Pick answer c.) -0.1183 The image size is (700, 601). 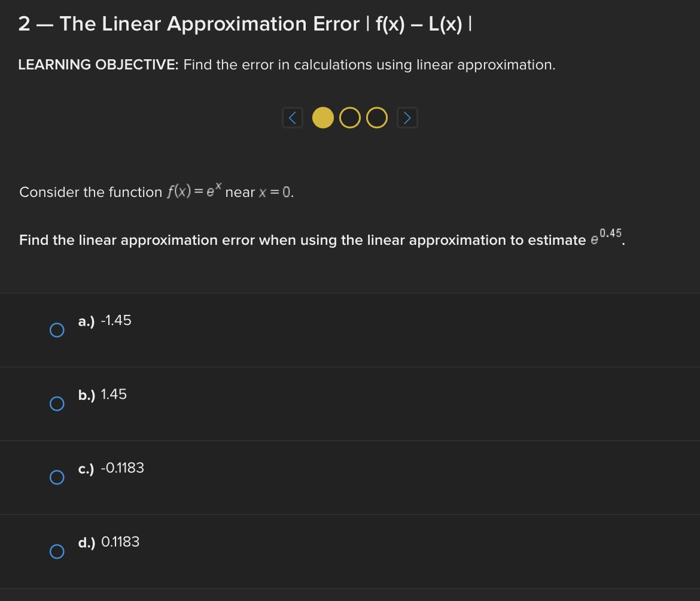pyautogui.click(x=57, y=477)
